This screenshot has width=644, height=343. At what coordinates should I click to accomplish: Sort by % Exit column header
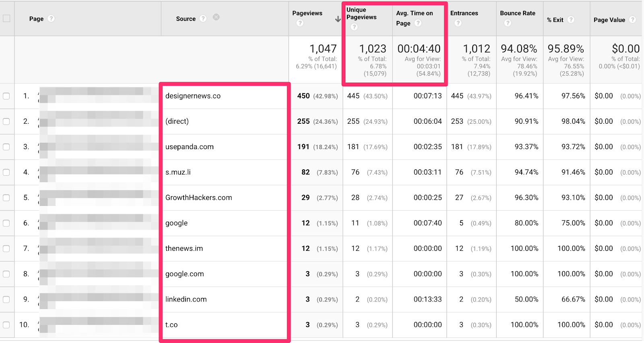point(555,20)
